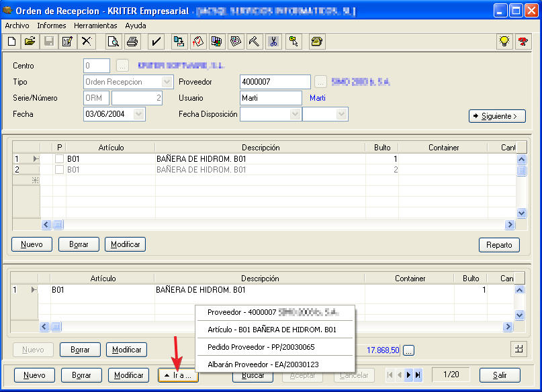The width and height of the screenshot is (542, 392).
Task: Choose 'Proveedor - 4000007' in popup menu
Action: [275, 312]
